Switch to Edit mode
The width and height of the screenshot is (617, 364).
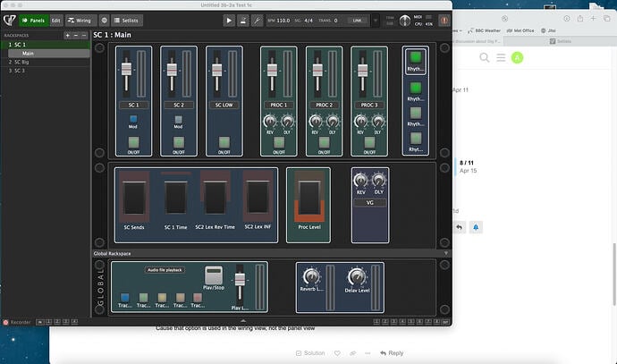coord(55,21)
